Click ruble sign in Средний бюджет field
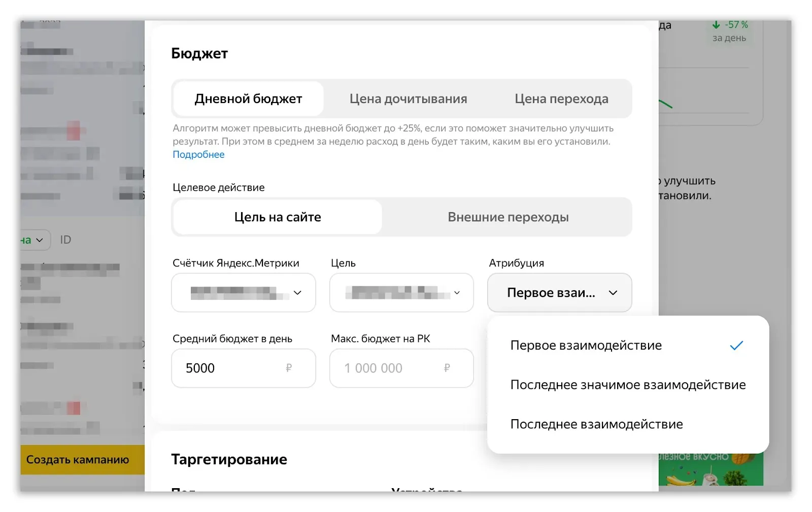Screen dimensions: 812x512 tap(289, 368)
